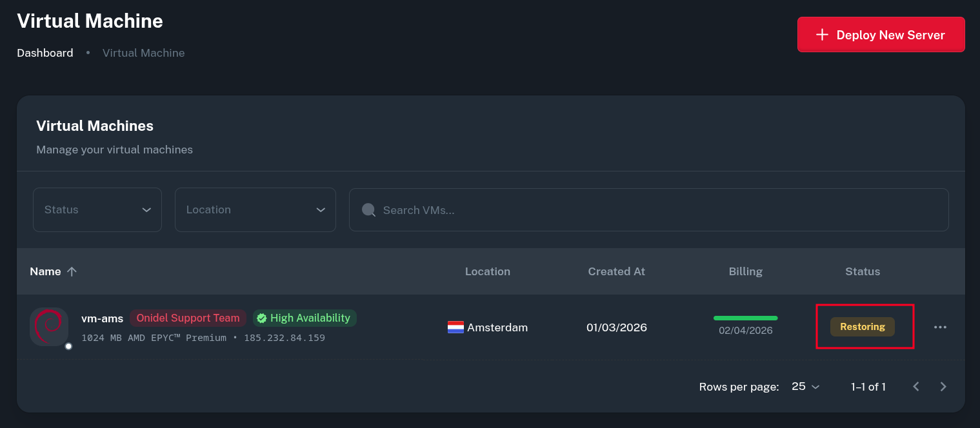Click the Netherlands flag icon
The width and height of the screenshot is (980, 428).
455,327
